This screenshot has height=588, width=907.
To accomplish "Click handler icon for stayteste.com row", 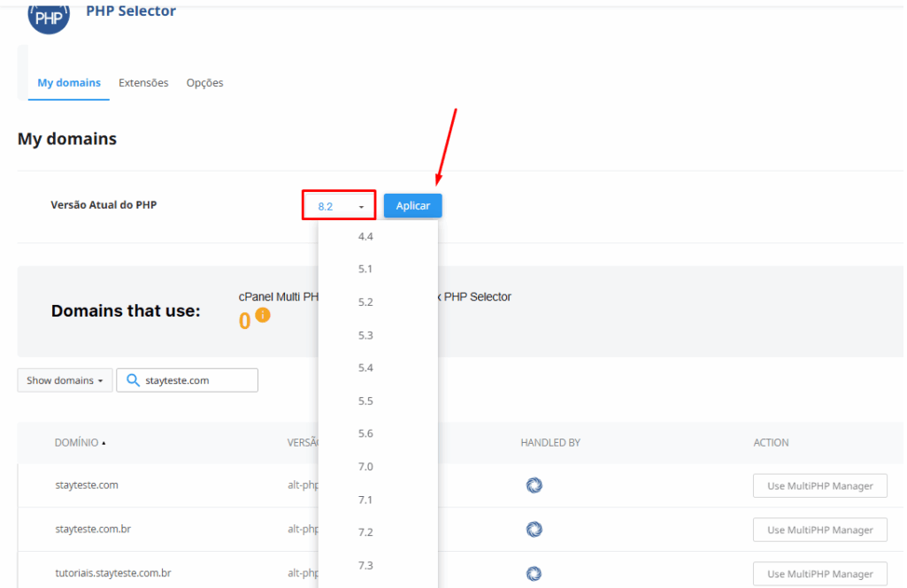I will (x=534, y=485).
